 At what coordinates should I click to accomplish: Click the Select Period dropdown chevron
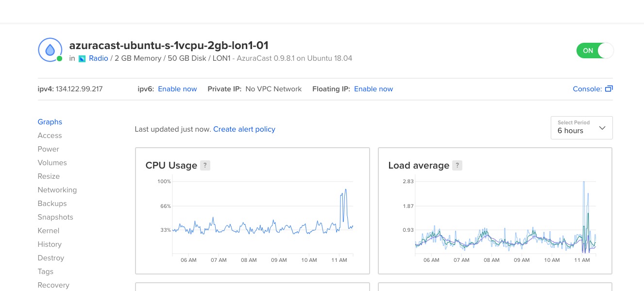tap(602, 127)
